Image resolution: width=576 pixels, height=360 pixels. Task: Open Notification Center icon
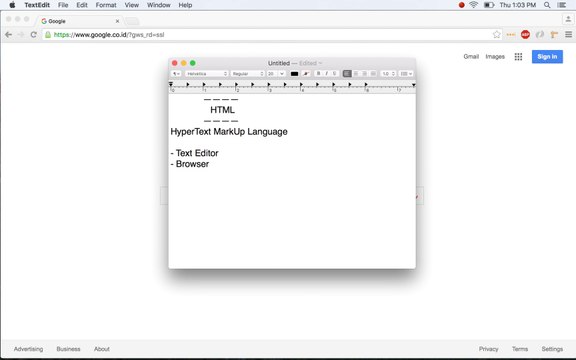561,5
